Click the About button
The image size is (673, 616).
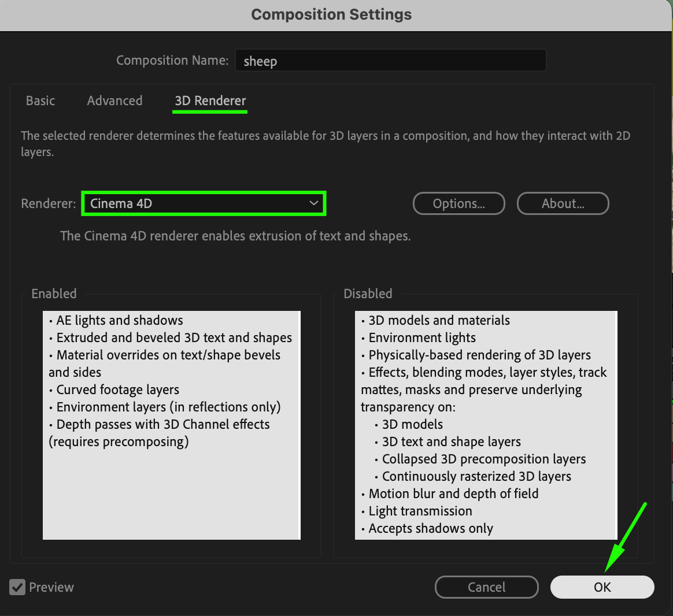pos(563,203)
